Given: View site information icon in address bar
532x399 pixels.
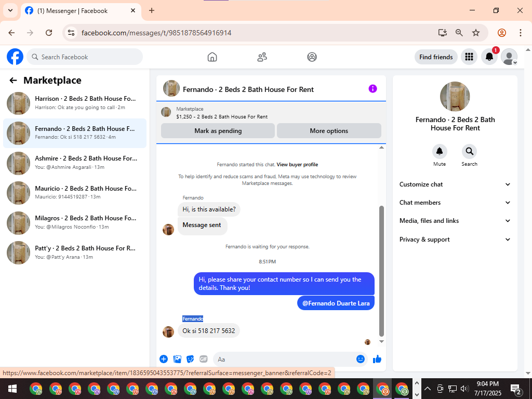Looking at the screenshot, I should tap(71, 33).
